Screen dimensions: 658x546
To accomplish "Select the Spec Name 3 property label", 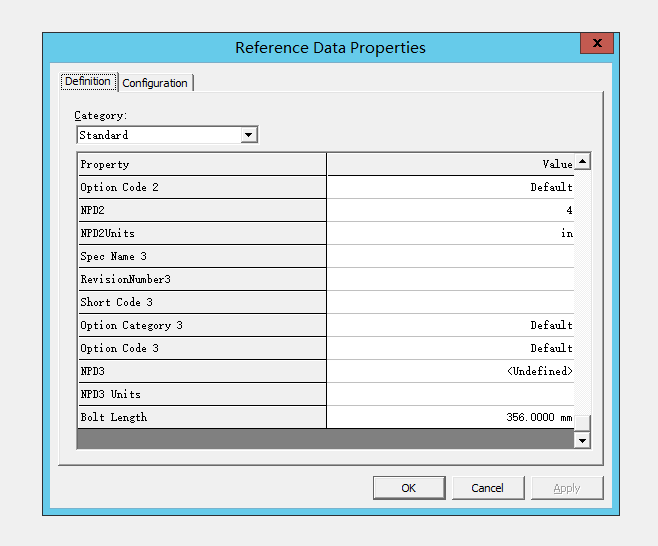I will (x=202, y=256).
